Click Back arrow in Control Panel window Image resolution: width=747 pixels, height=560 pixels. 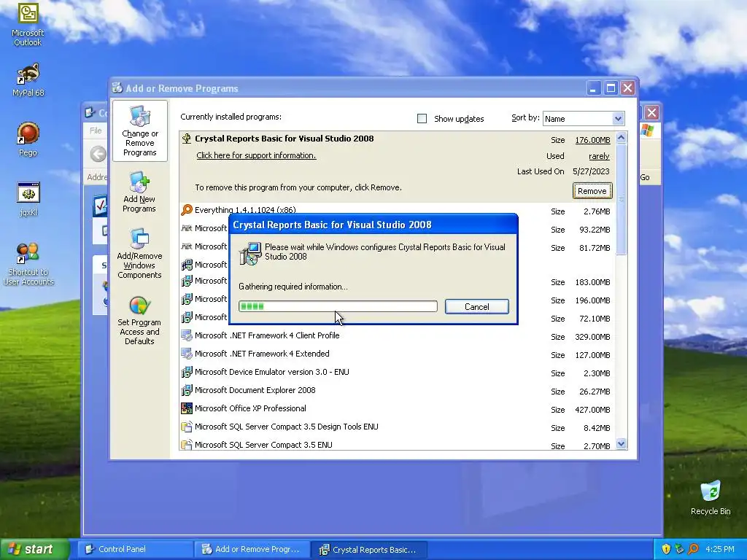(98, 154)
